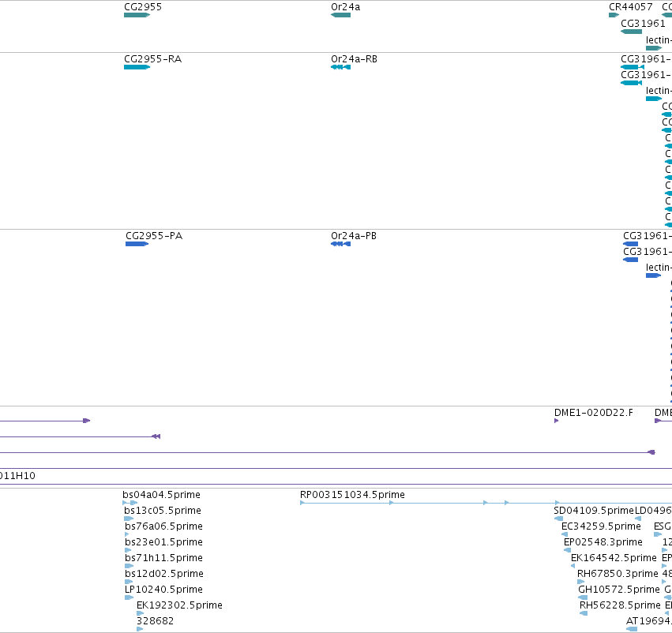Select the RP003151034.5prime label

(x=352, y=494)
